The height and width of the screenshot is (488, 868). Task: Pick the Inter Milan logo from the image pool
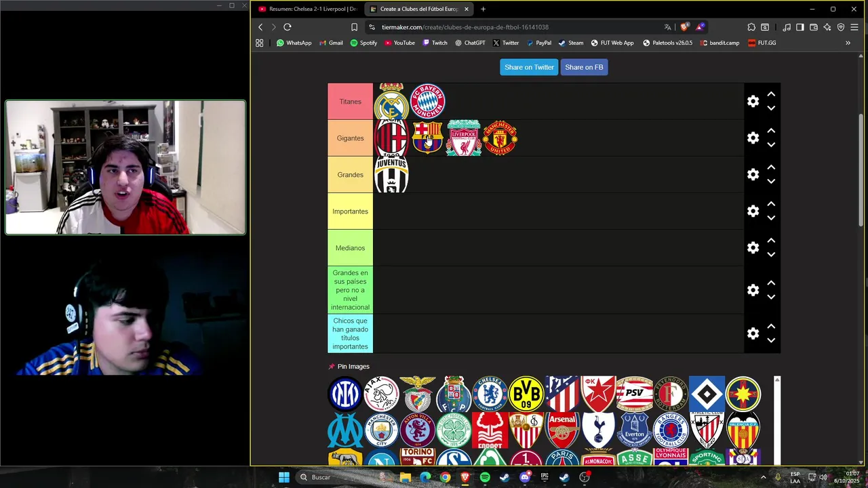click(x=345, y=394)
